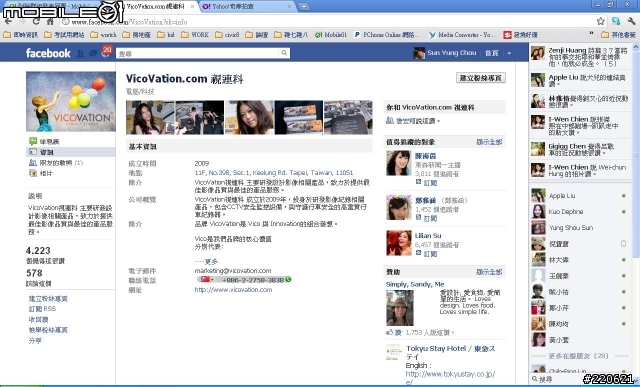The height and width of the screenshot is (387, 640).
Task: Open the Lilian Su profile link
Action: 428,236
